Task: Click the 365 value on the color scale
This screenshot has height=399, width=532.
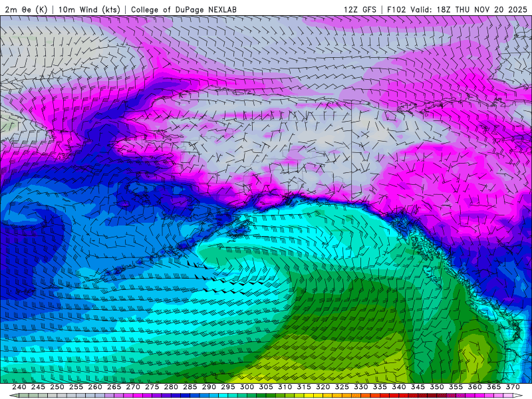Action: tap(494, 387)
